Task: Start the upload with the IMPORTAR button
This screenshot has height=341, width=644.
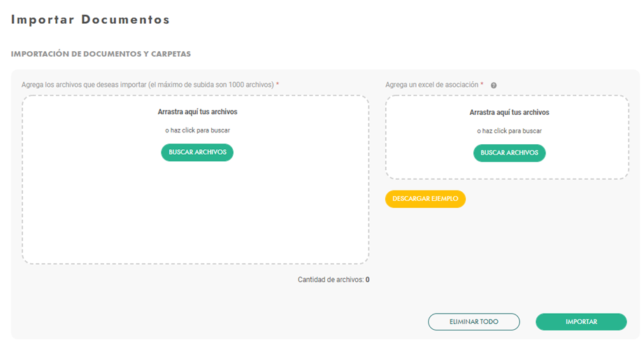Action: click(x=581, y=321)
